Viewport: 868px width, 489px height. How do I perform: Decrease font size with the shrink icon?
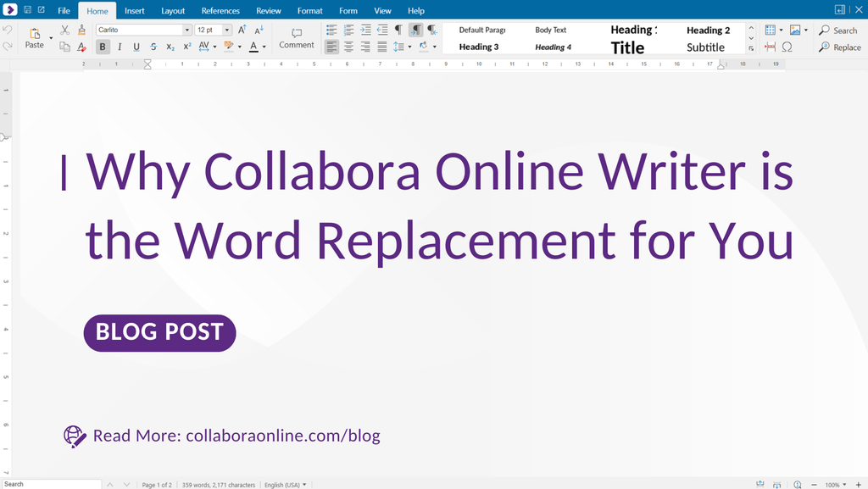[259, 30]
